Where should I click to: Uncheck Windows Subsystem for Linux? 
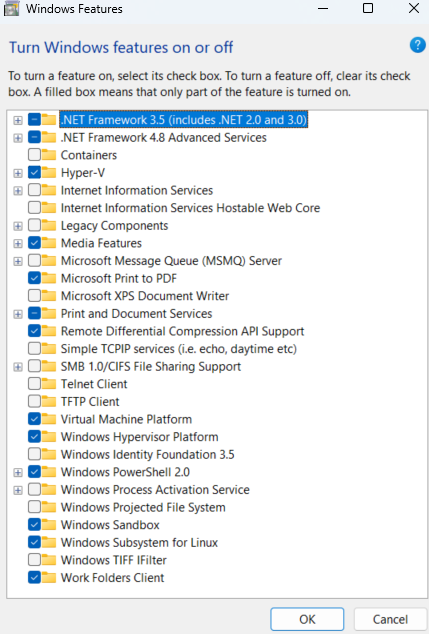(34, 542)
